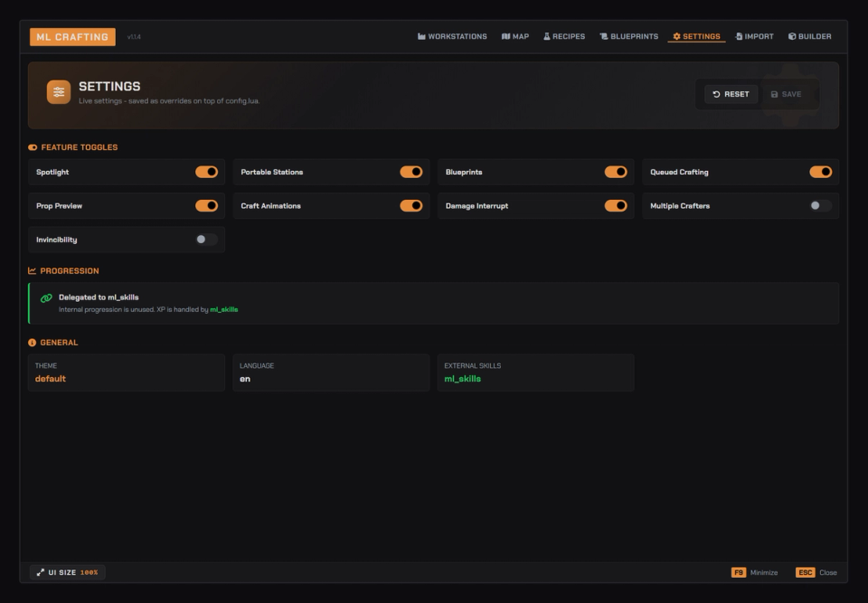
Task: Enable the Invincibility toggle
Action: click(206, 240)
